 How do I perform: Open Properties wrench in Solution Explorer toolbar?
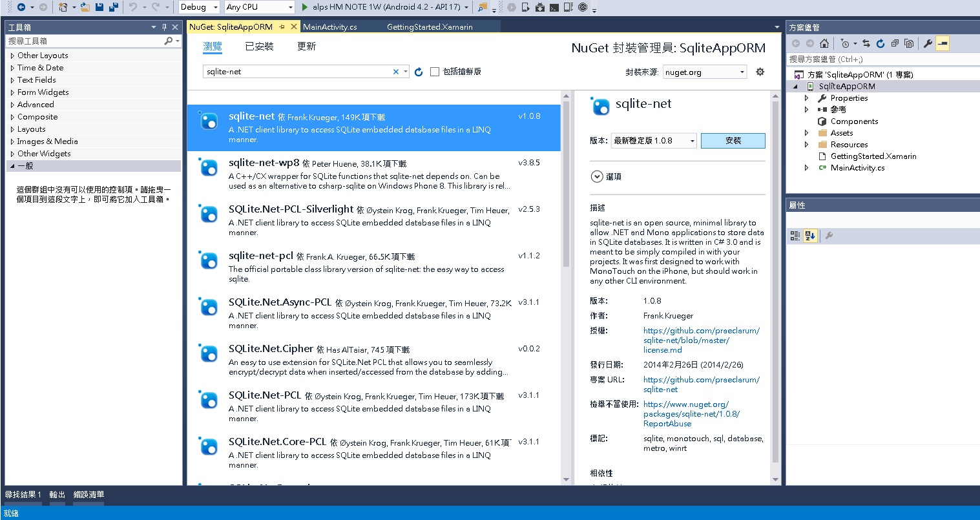pos(928,43)
